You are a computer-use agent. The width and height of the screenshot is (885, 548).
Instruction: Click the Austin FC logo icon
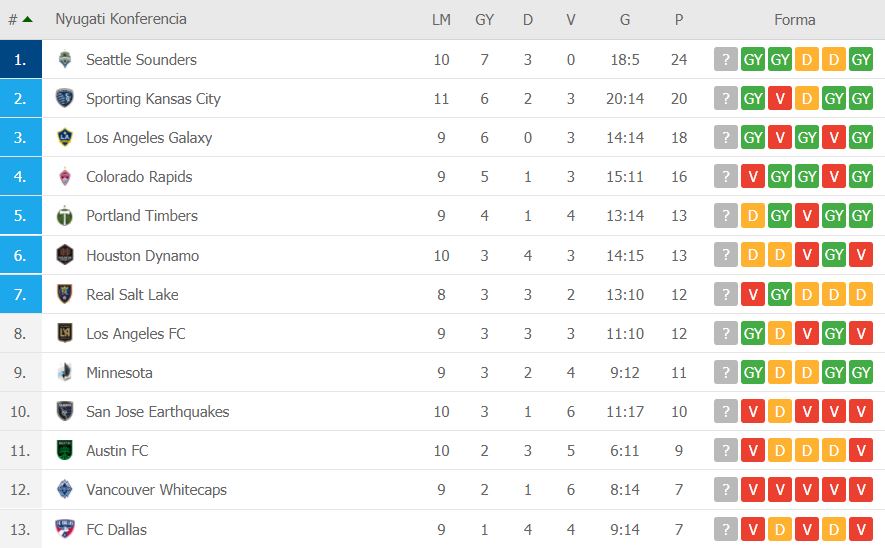pos(65,450)
